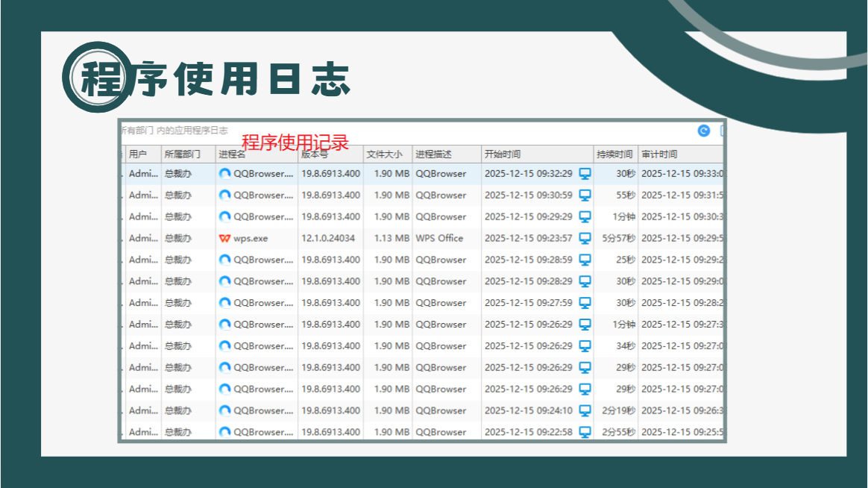
Task: Click monitor icon beside 09:30:59 start time
Action: 585,195
